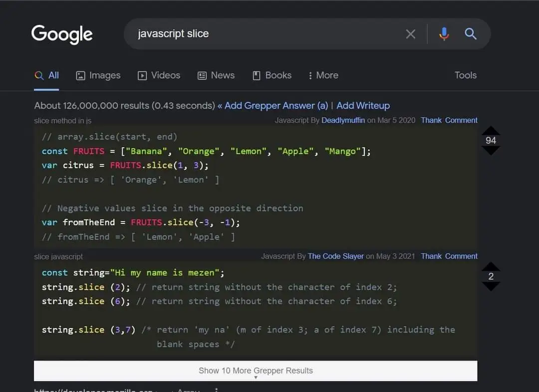Image resolution: width=539 pixels, height=392 pixels.
Task: Comment on the Deadlymuffin answer
Action: [x=461, y=120]
